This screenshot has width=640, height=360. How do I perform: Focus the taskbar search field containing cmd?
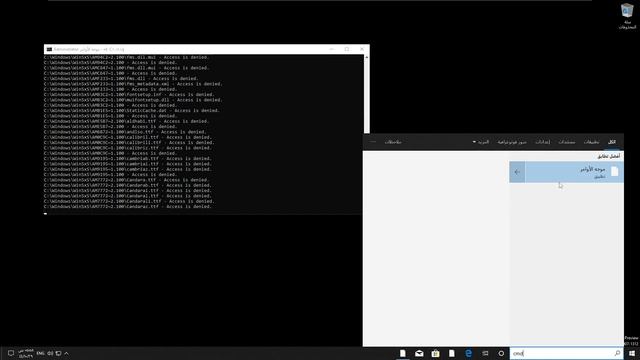pyautogui.click(x=567, y=353)
